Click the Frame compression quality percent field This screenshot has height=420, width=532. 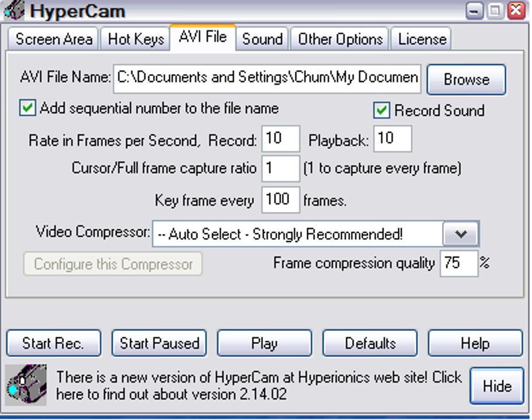tap(459, 264)
